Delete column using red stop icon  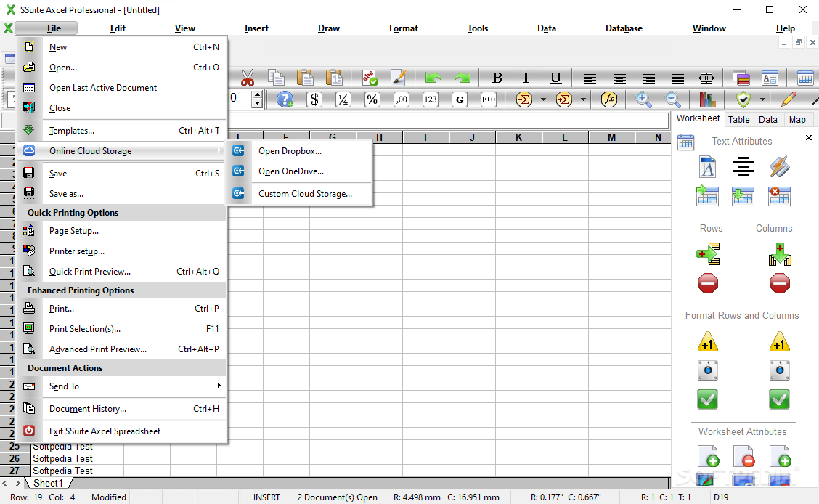pos(779,284)
